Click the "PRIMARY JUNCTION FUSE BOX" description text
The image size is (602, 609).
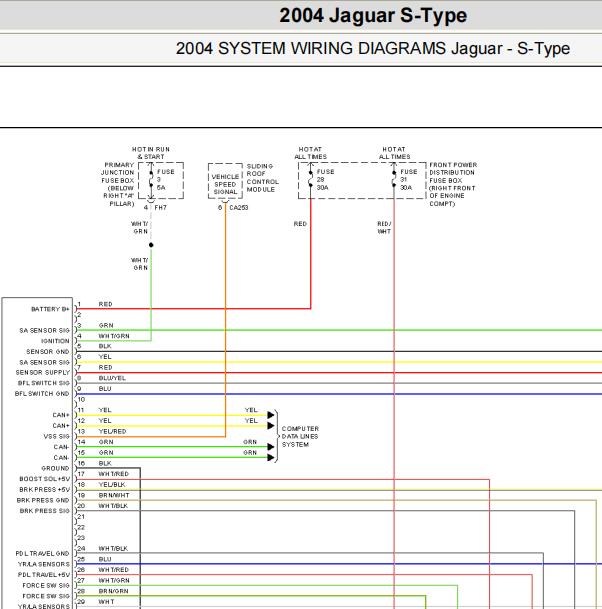[118, 184]
